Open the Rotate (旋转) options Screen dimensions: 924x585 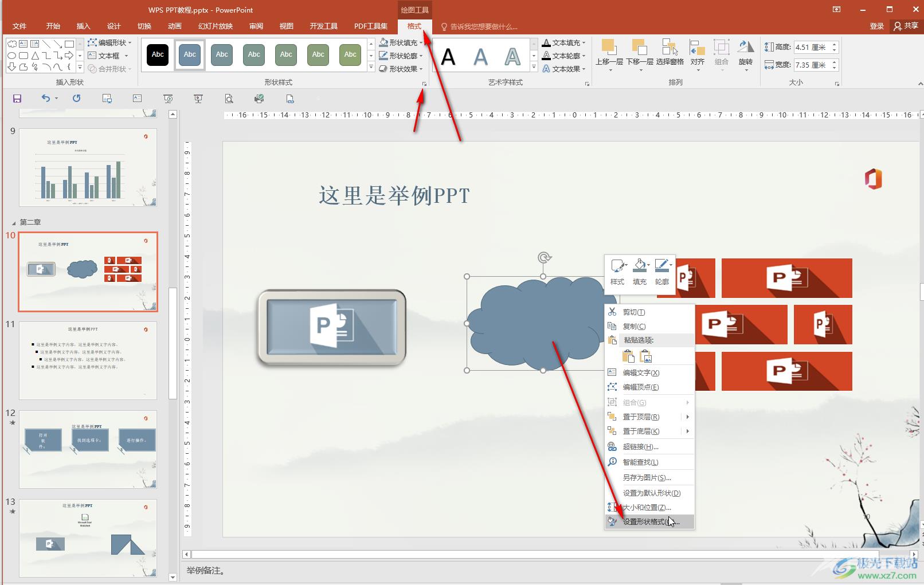click(746, 54)
